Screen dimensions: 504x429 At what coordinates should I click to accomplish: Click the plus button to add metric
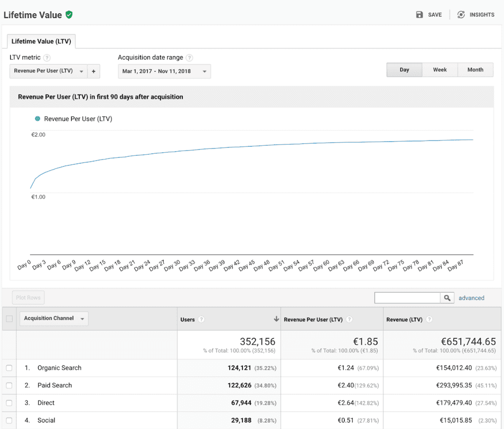click(94, 71)
